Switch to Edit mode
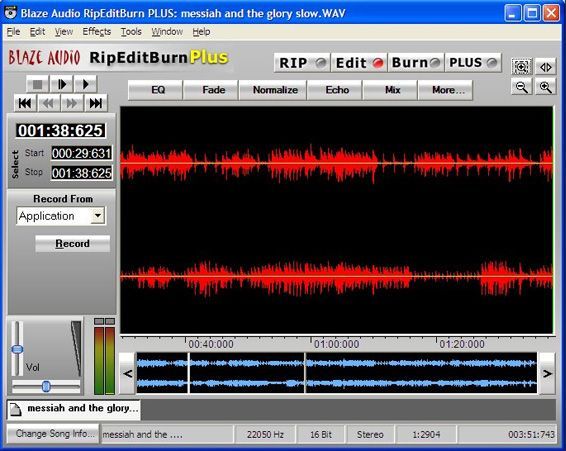Viewport: 566px width, 451px height. [359, 63]
